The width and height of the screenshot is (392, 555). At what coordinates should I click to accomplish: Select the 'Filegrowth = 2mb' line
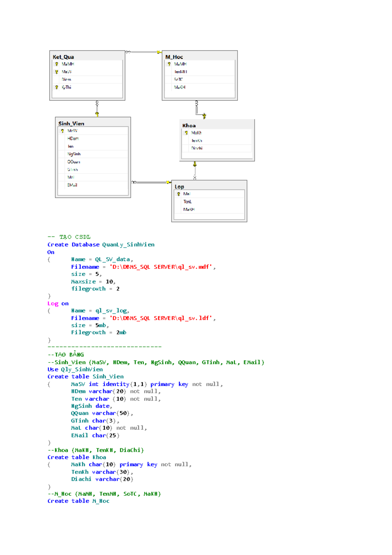click(x=99, y=332)
